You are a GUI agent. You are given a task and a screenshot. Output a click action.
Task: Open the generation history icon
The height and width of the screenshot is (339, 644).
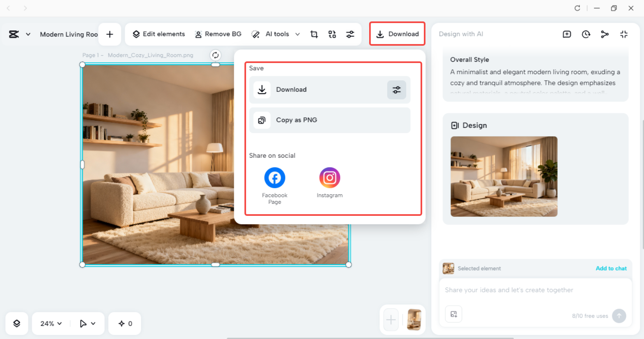pyautogui.click(x=586, y=34)
